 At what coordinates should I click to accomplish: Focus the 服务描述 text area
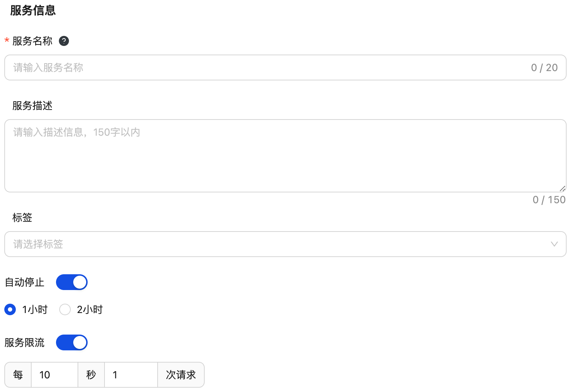[x=285, y=156]
